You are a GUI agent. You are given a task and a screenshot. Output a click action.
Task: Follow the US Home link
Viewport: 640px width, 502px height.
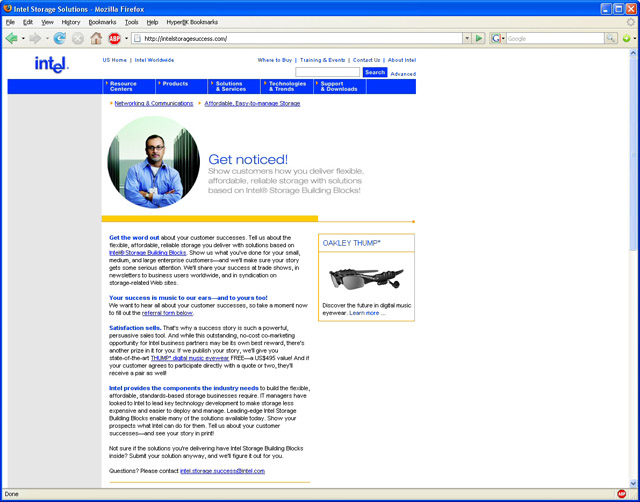115,60
